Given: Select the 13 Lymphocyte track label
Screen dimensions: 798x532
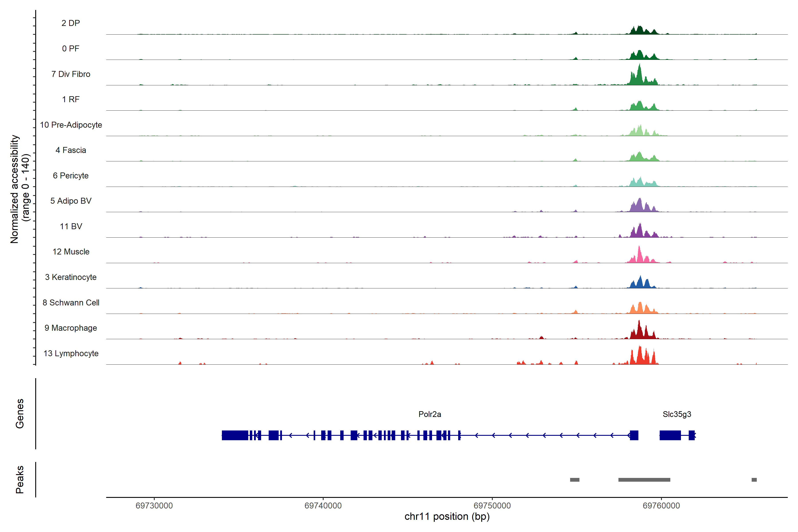Looking at the screenshot, I should click(71, 354).
